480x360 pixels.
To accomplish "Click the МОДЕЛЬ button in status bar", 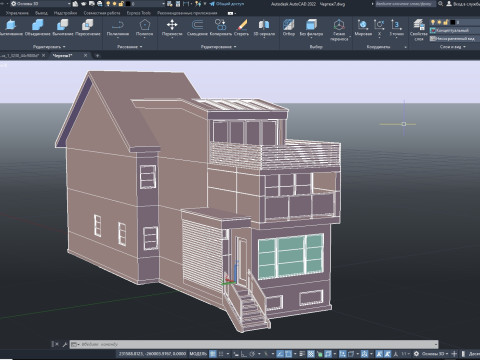I will pyautogui.click(x=198, y=354).
